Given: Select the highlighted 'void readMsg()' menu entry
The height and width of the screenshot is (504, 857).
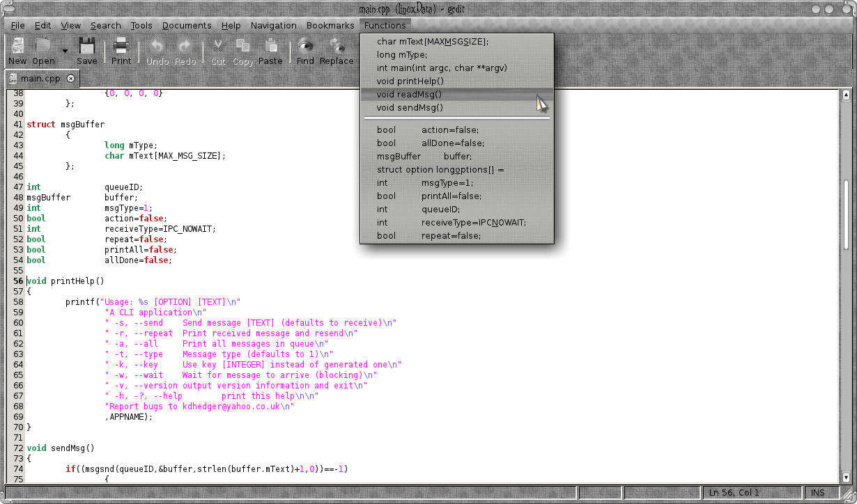Looking at the screenshot, I should [457, 95].
